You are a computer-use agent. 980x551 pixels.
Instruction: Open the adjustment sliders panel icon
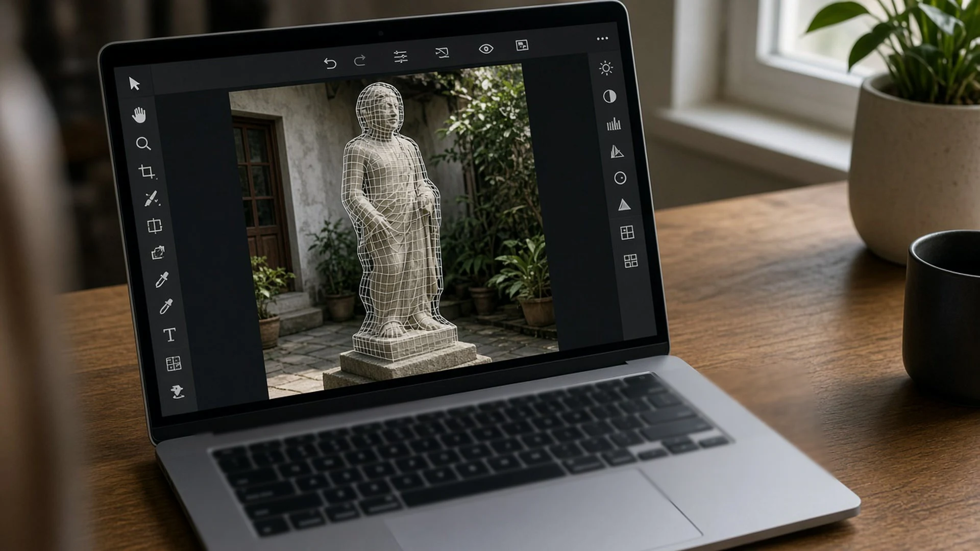(x=401, y=57)
